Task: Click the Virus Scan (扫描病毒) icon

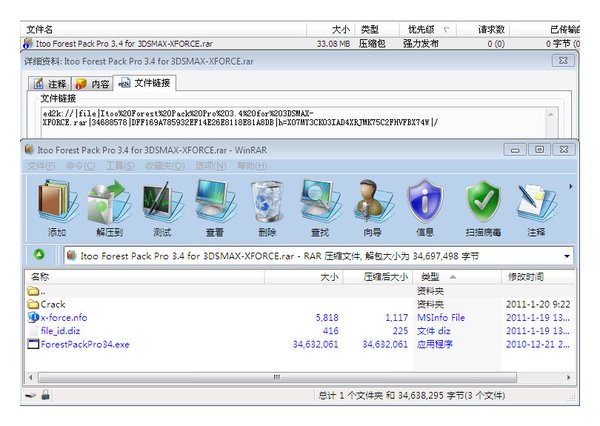Action: coord(483,207)
